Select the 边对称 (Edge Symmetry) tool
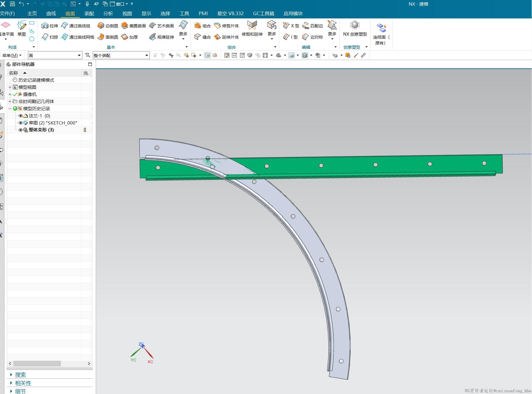 pyautogui.click(x=313, y=37)
